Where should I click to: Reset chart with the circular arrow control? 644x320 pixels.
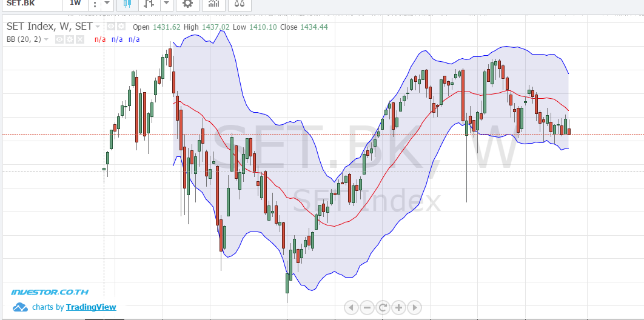(x=383, y=307)
